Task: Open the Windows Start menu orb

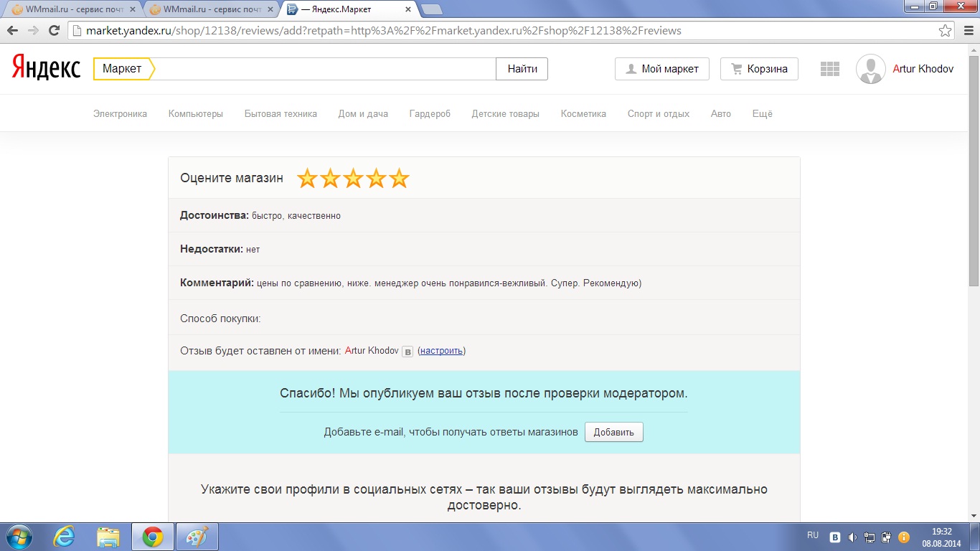Action: click(19, 537)
